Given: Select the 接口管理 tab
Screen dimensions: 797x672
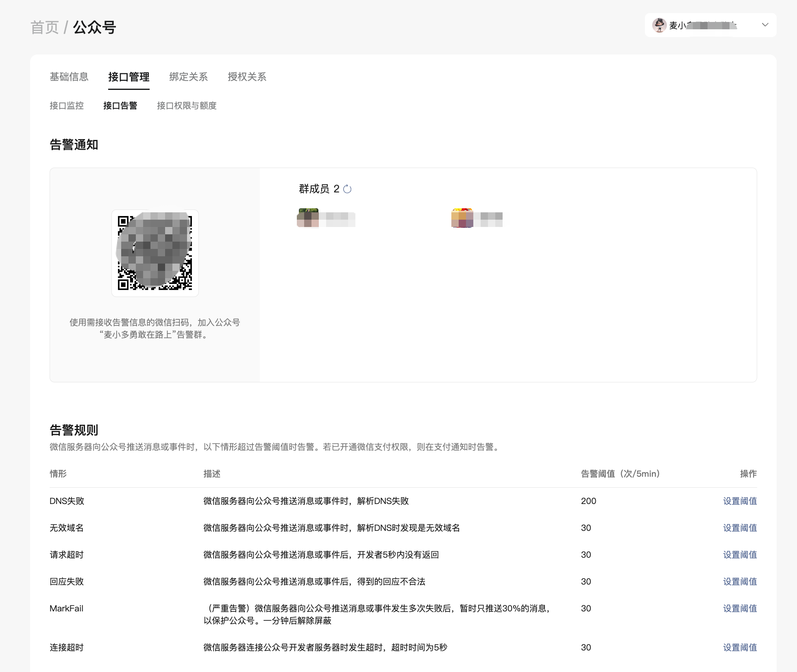Looking at the screenshot, I should (x=129, y=77).
